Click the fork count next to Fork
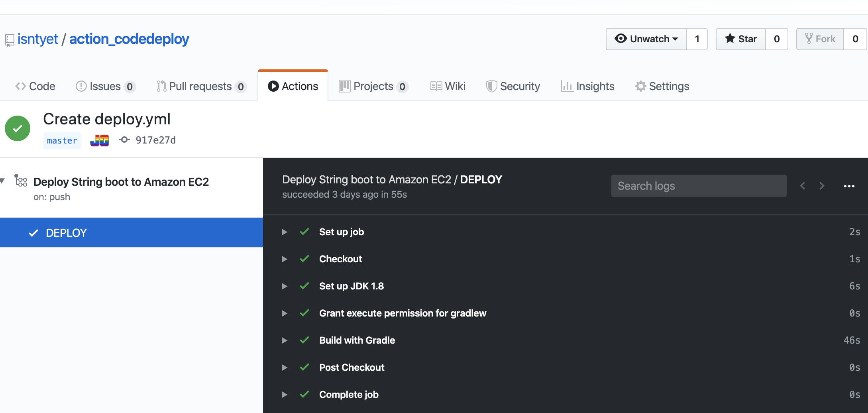This screenshot has width=868, height=413. pyautogui.click(x=855, y=39)
